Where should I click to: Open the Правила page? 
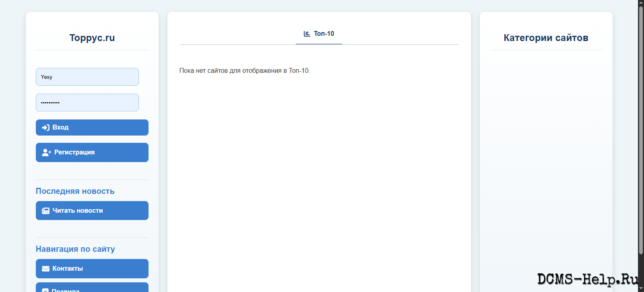click(92, 288)
